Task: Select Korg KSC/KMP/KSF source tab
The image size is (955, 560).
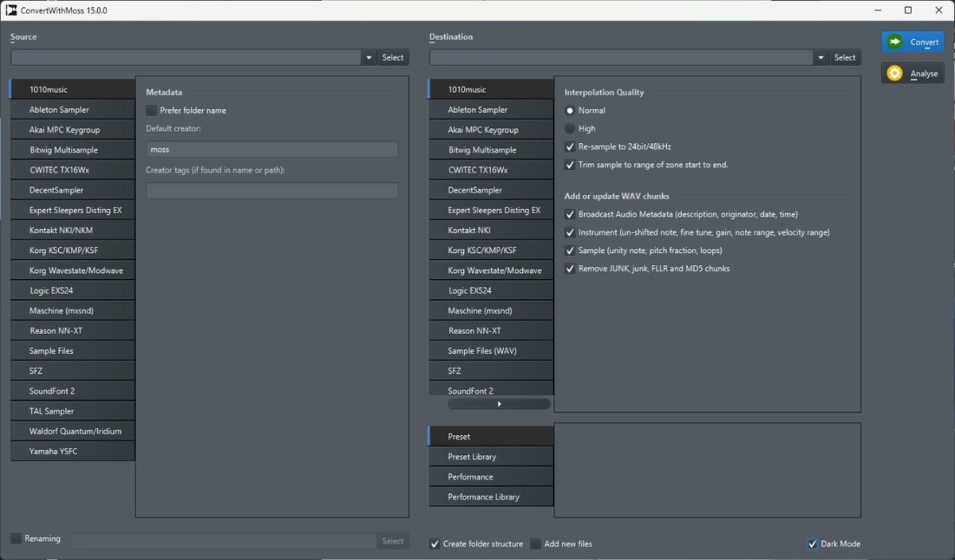Action: (x=73, y=250)
